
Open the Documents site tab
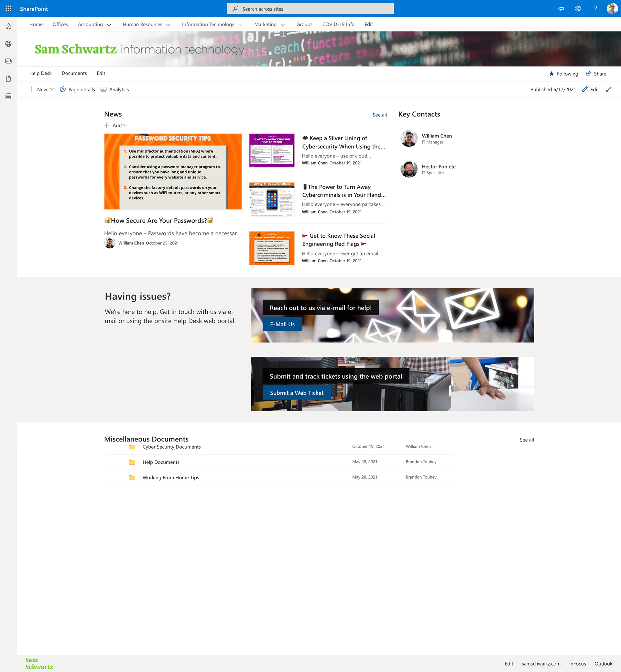[74, 73]
